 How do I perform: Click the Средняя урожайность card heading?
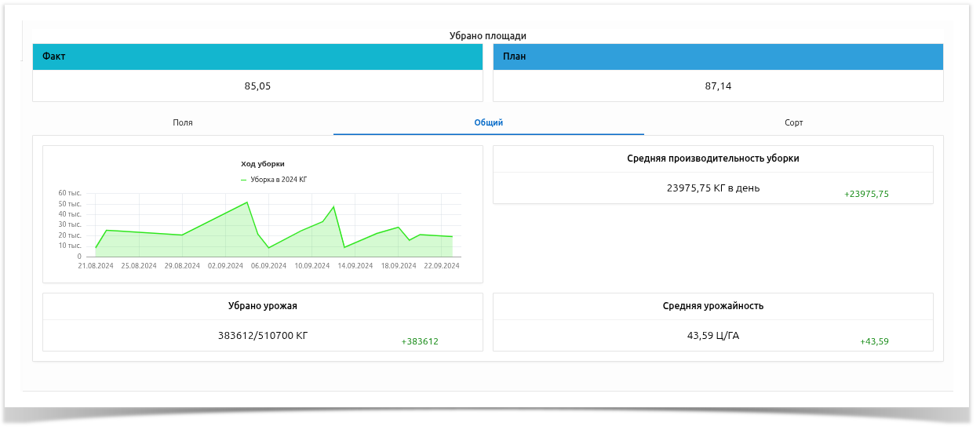pos(712,306)
